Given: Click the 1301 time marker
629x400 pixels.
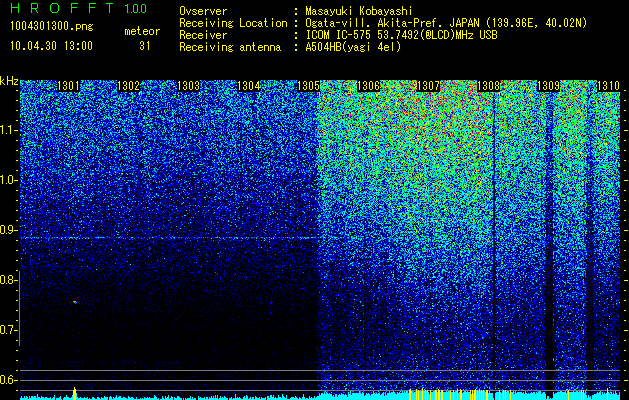Looking at the screenshot, I should [x=68, y=86].
